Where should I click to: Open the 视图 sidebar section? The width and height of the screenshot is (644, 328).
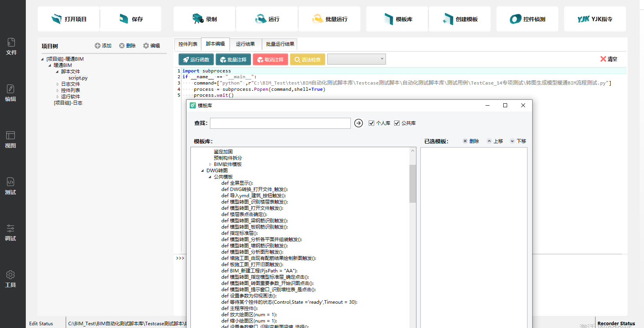click(11, 140)
